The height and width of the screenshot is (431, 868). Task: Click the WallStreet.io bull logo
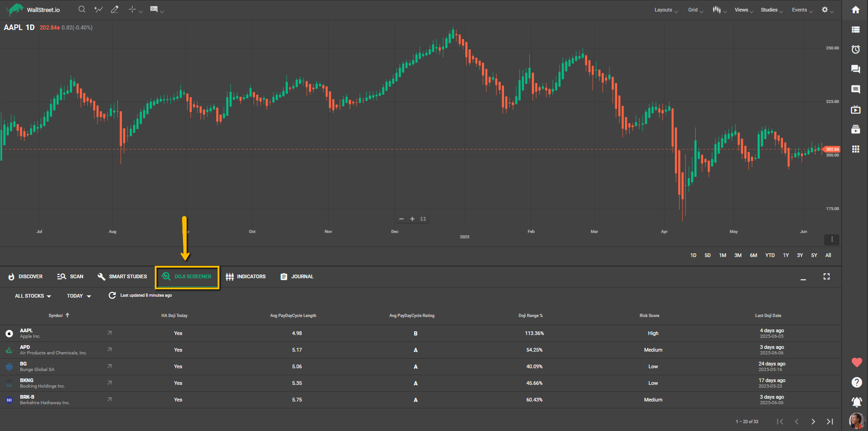click(15, 9)
